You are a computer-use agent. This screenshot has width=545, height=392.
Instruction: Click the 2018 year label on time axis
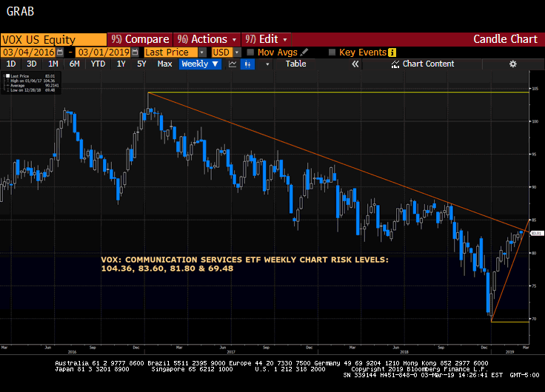(x=404, y=352)
